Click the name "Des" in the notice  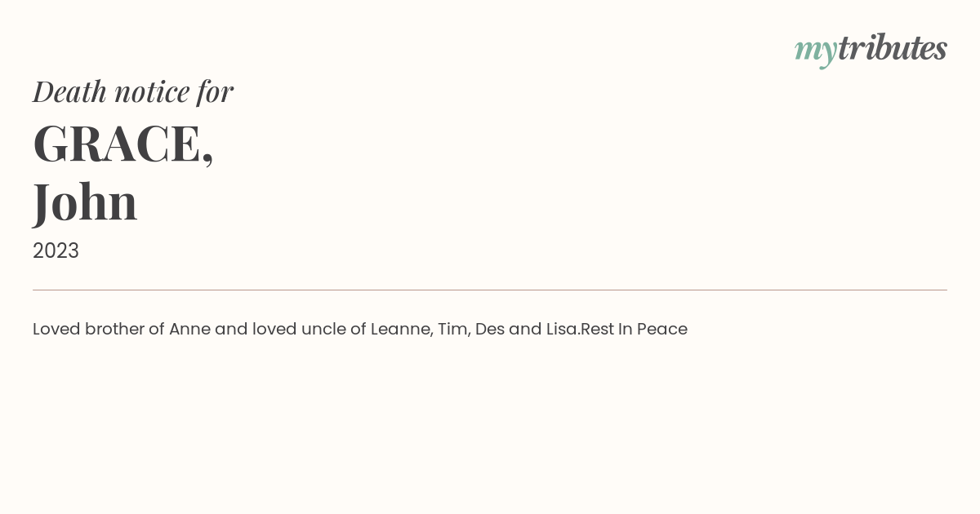(490, 329)
